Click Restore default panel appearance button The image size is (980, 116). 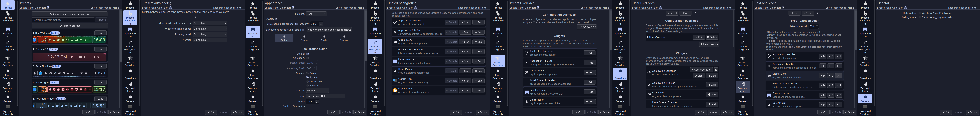pos(70,14)
